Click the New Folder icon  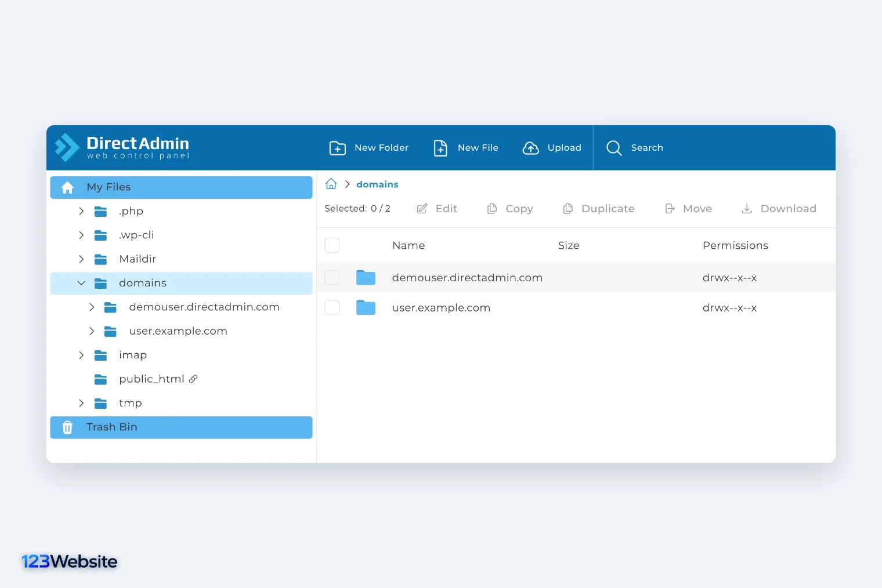click(x=337, y=148)
